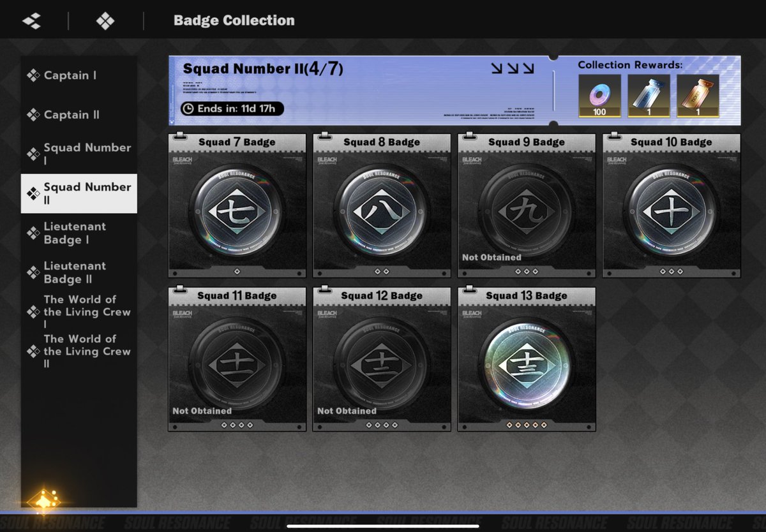Tap the blue ticket reward icon
This screenshot has width=766, height=532.
click(x=649, y=96)
